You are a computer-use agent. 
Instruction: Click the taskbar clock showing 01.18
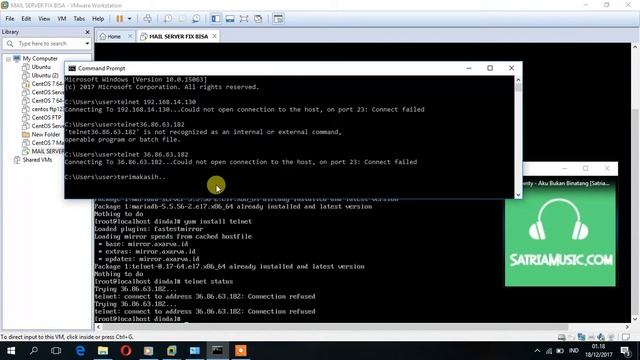click(x=599, y=351)
